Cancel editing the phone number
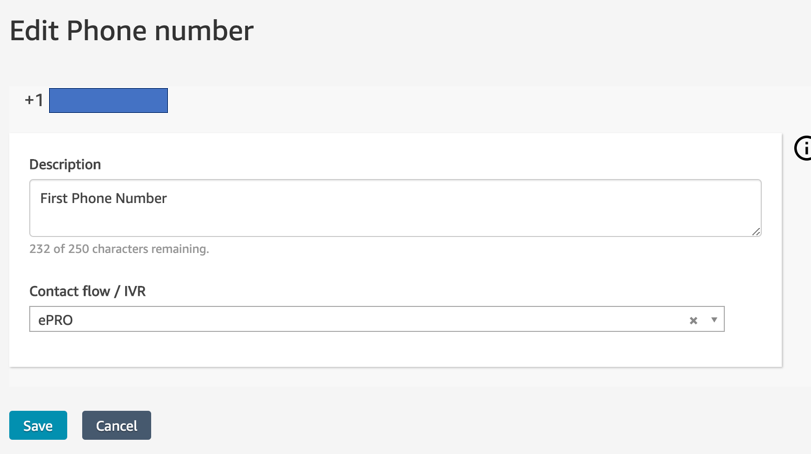This screenshot has width=811, height=454. point(116,425)
